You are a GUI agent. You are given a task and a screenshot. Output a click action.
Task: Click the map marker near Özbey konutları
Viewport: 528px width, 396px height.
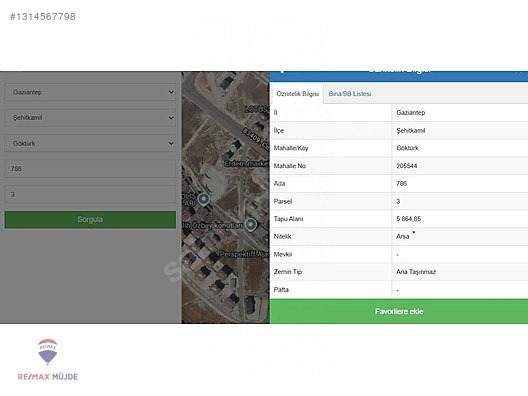tap(251, 224)
